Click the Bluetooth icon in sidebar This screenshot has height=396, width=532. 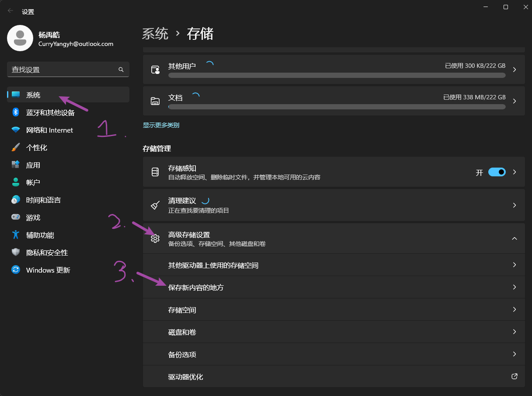coord(16,112)
